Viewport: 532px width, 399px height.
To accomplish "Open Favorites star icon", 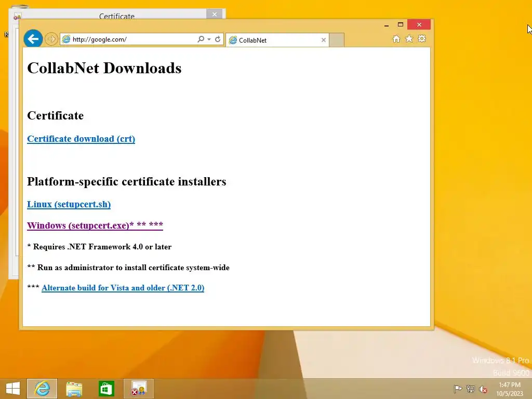I will pyautogui.click(x=409, y=38).
